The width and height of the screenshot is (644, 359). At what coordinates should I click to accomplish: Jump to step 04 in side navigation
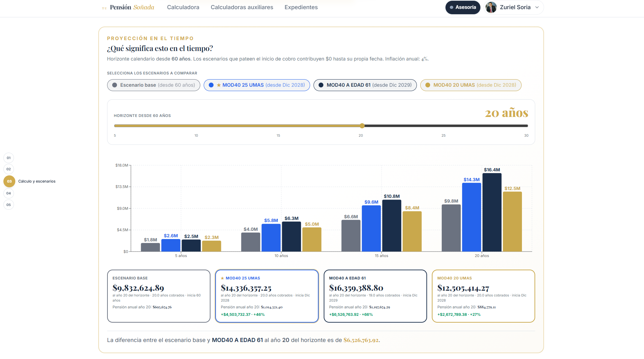coord(9,193)
